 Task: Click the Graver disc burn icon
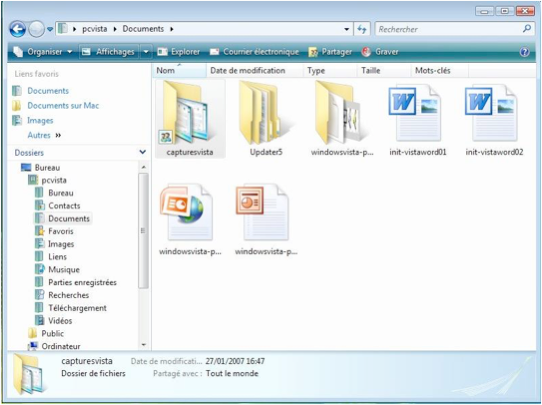point(366,52)
